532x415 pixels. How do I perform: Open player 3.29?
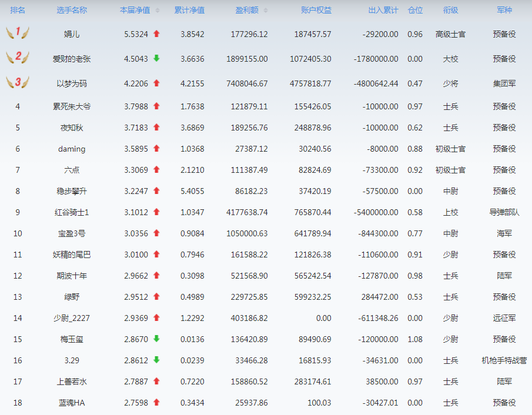pyautogui.click(x=72, y=360)
